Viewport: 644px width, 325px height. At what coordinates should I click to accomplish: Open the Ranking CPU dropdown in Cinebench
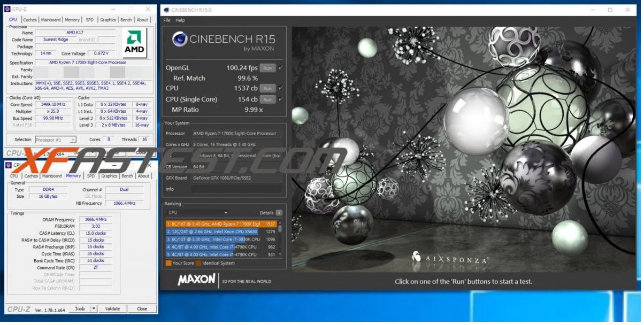198,213
